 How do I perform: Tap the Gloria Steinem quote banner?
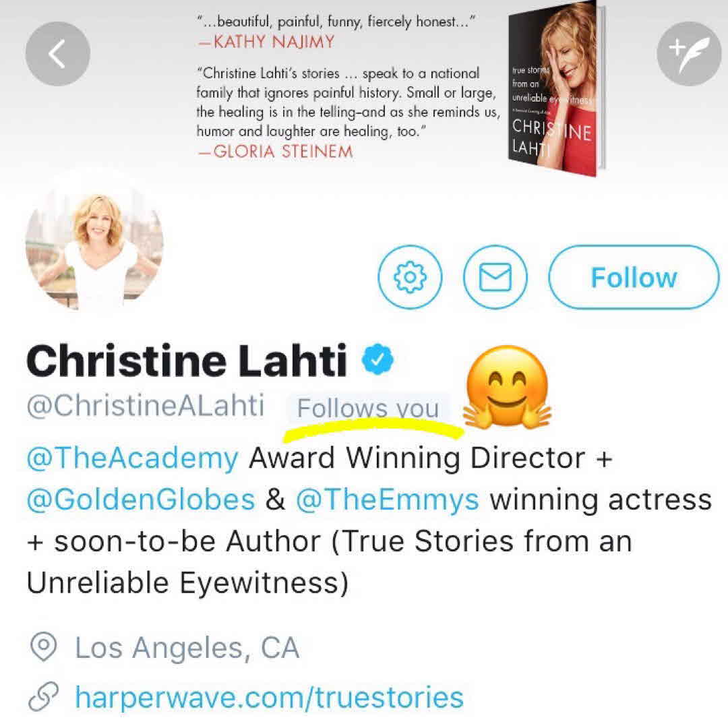pyautogui.click(x=348, y=113)
